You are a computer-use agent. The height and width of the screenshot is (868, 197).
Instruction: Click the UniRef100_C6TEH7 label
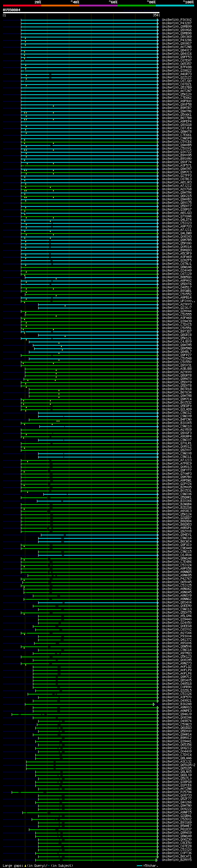177,61
